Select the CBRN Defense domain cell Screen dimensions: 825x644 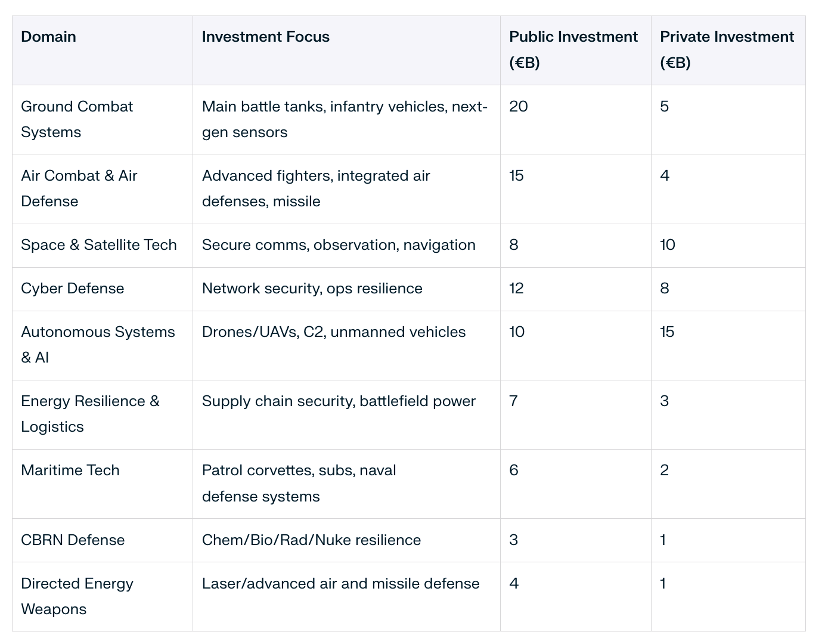(73, 540)
